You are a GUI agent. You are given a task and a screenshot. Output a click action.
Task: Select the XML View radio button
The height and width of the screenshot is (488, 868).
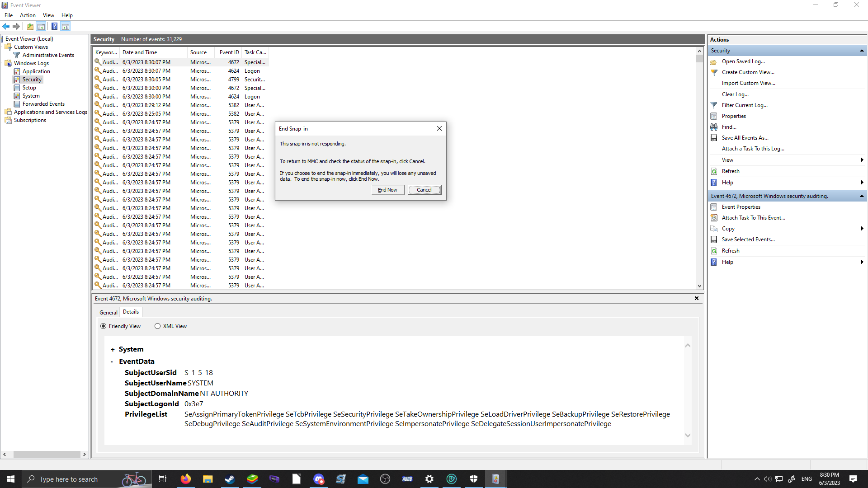click(157, 326)
